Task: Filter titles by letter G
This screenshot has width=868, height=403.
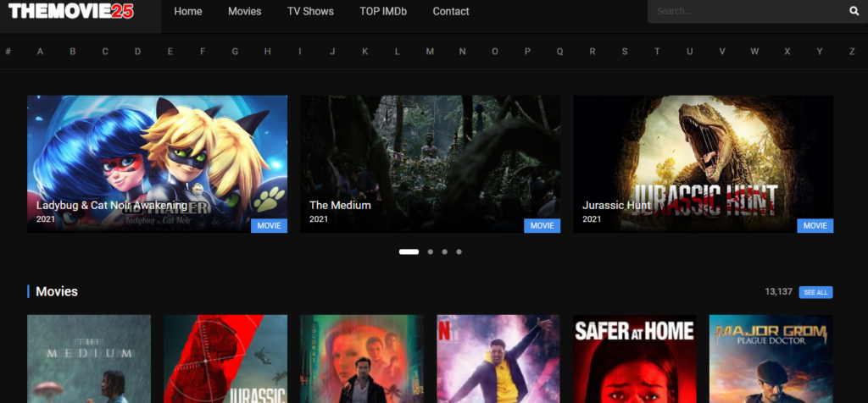Action: pos(236,52)
